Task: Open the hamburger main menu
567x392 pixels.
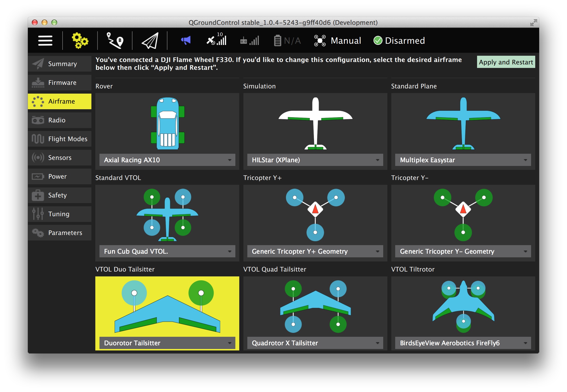Action: (45, 41)
